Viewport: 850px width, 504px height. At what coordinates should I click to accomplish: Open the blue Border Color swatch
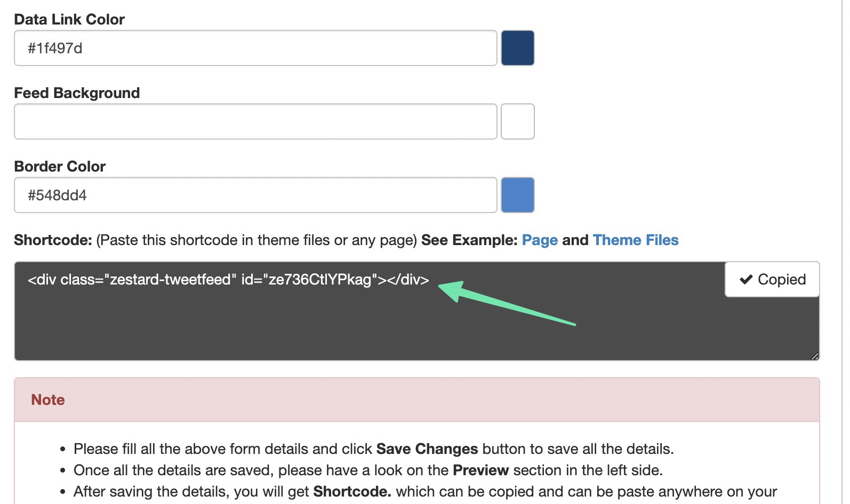517,195
